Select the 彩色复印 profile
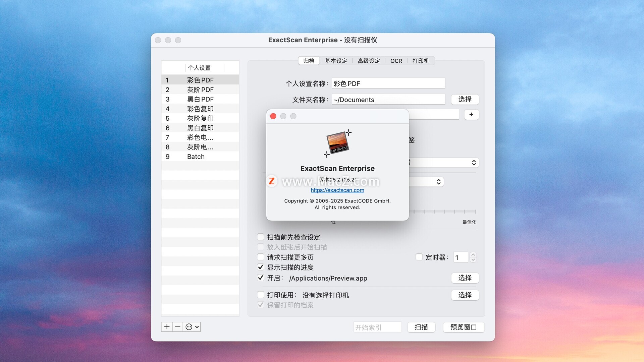Viewport: 644px width, 362px height. pos(200,109)
